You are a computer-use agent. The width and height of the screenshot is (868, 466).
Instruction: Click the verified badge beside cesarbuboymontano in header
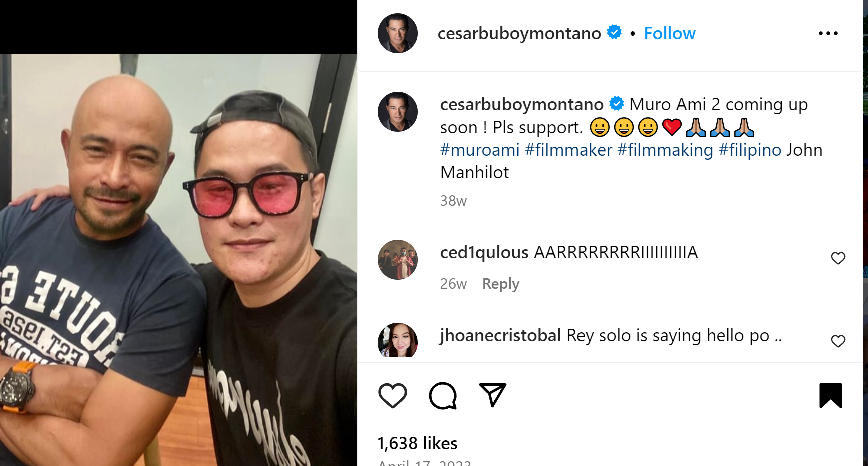[614, 32]
